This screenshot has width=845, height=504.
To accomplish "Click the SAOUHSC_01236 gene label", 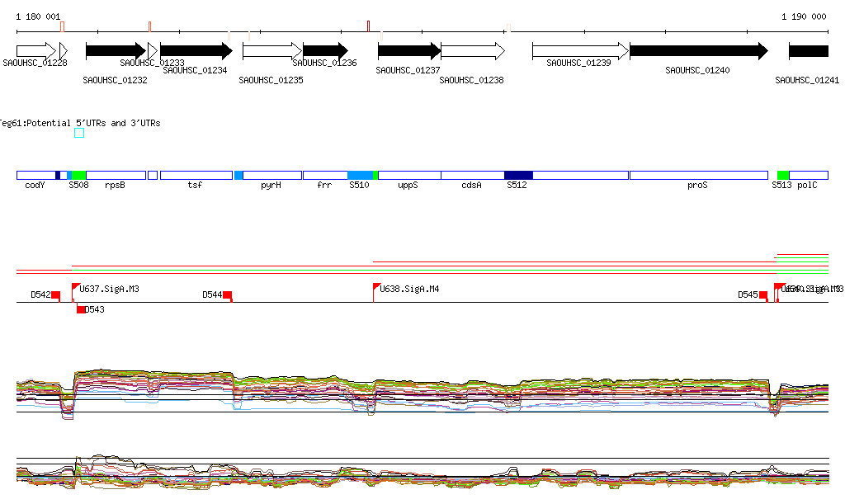I will pos(324,63).
